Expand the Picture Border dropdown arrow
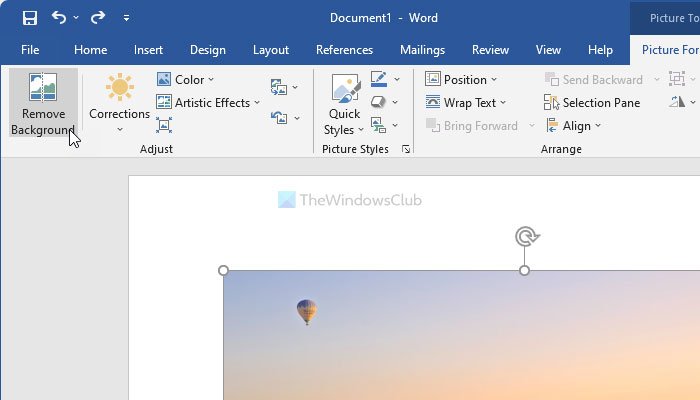This screenshot has width=700, height=400. tap(397, 79)
